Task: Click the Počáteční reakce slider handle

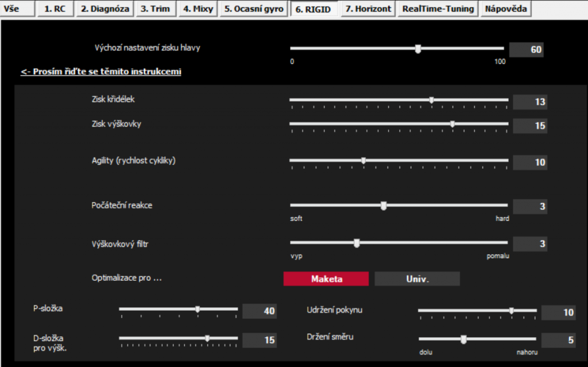Action: tap(384, 205)
